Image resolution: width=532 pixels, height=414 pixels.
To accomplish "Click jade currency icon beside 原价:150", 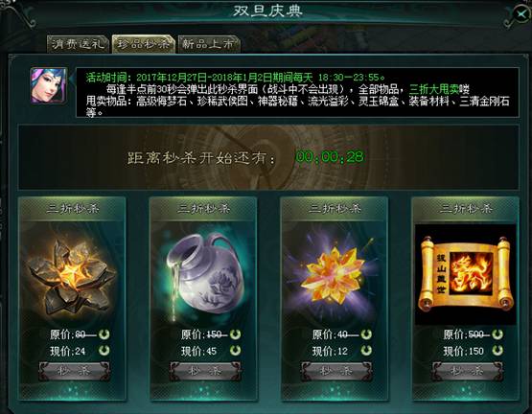I will click(x=235, y=334).
